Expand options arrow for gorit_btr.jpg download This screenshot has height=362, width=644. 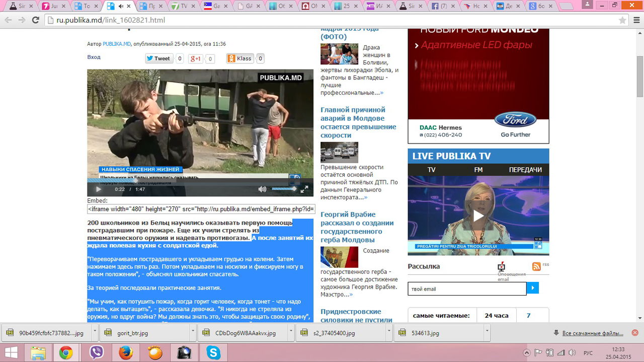pos(193,333)
